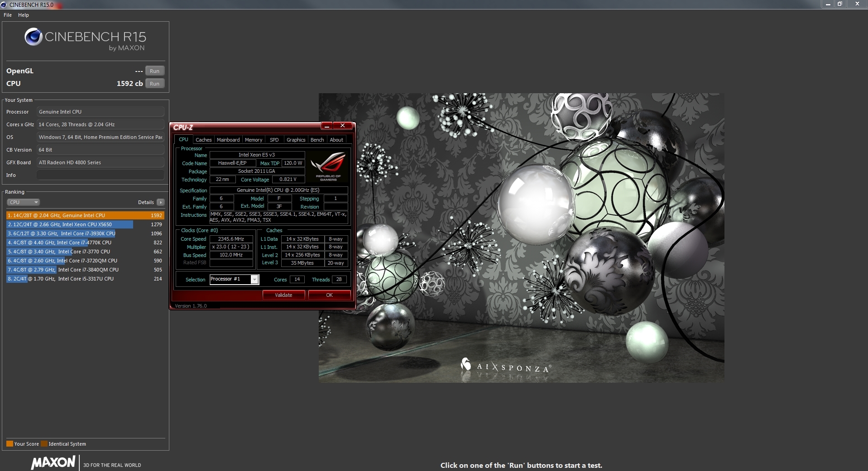Close the CPU-Z window

343,126
